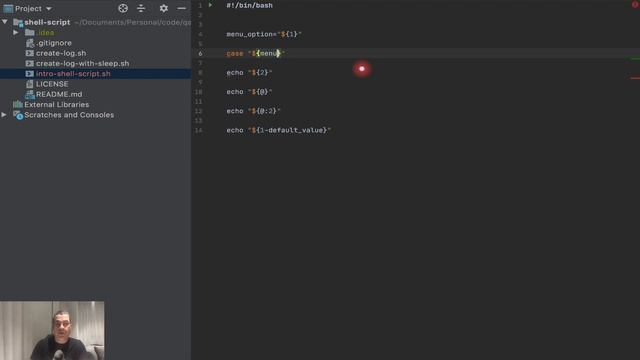Click the echo "${@:2}" line

click(x=253, y=111)
